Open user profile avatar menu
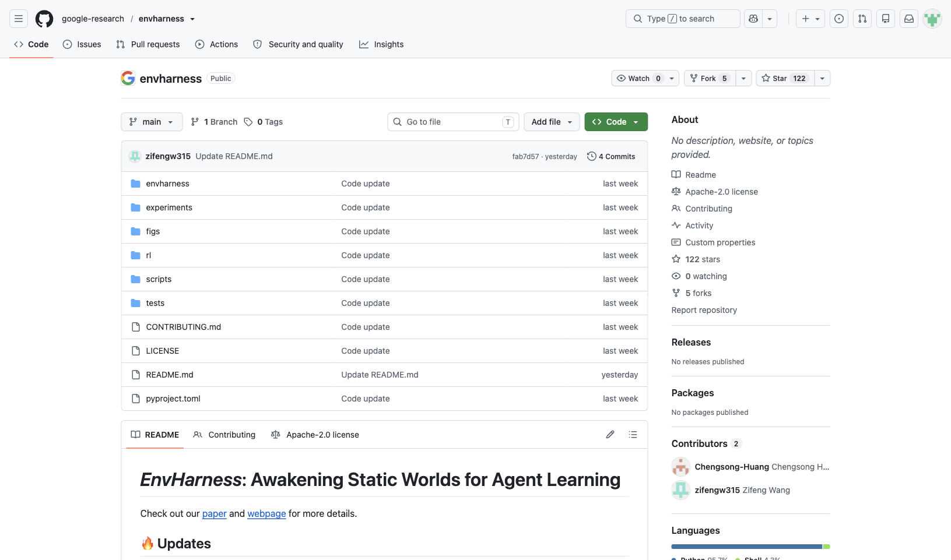Screen dimensions: 951x560 [932, 19]
